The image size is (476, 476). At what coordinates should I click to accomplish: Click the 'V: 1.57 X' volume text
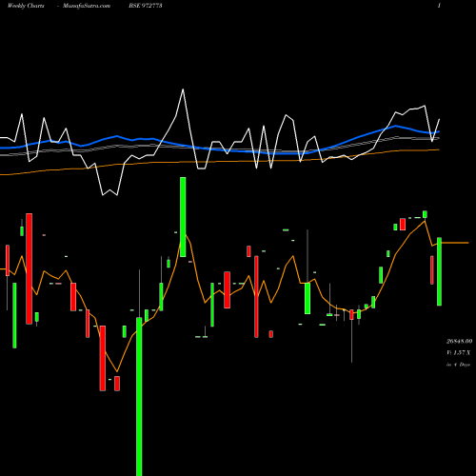[x=458, y=352]
